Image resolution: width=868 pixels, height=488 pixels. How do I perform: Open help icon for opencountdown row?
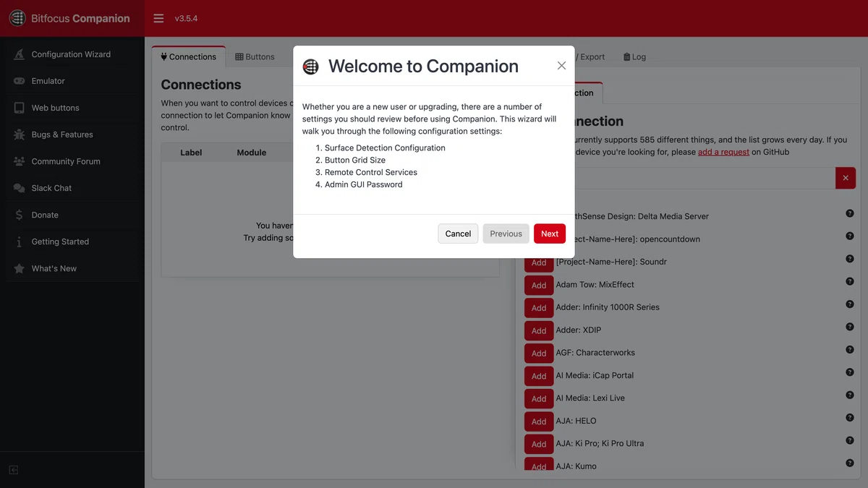click(x=850, y=236)
